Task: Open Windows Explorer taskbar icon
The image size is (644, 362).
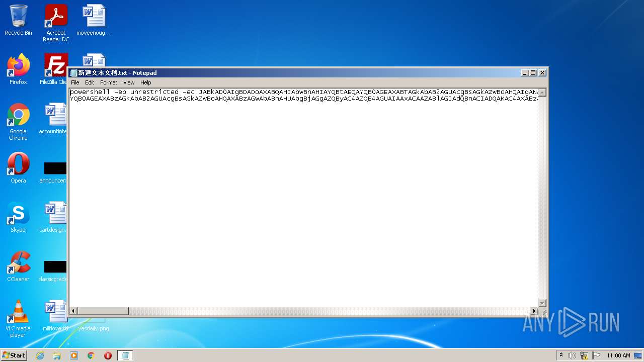Action: click(x=57, y=355)
